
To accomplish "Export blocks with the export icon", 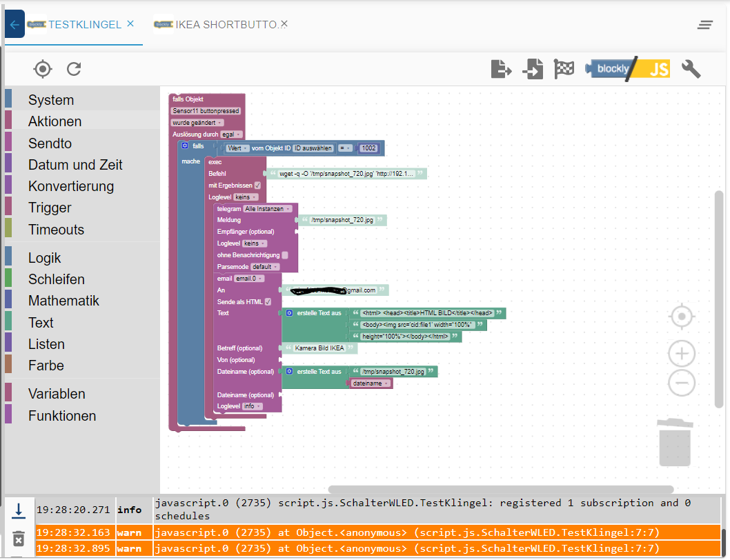I will (502, 69).
